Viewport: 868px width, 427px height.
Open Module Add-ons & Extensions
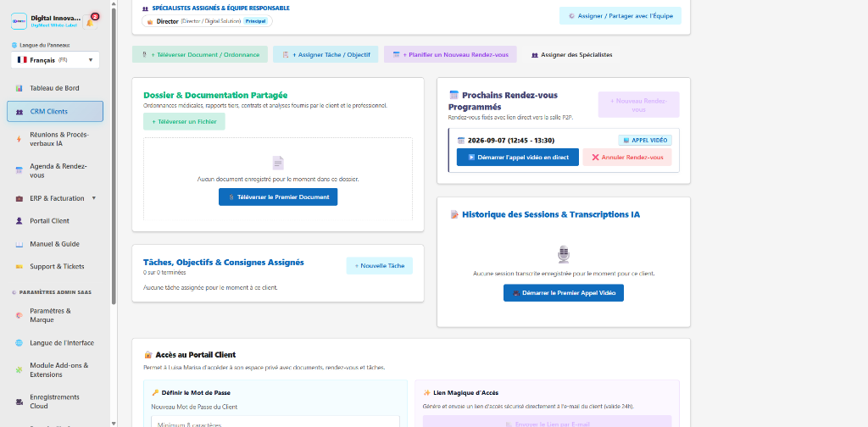click(x=55, y=370)
